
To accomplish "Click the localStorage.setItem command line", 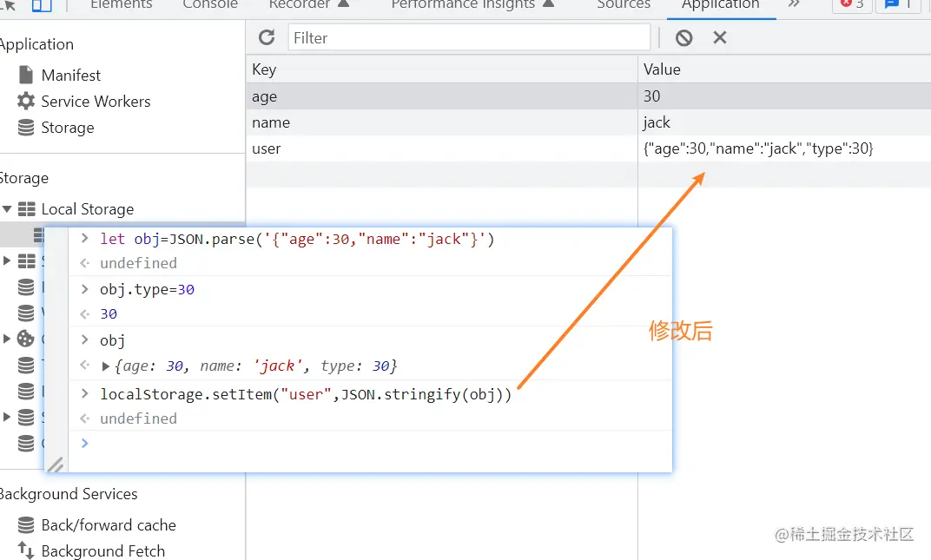I will [306, 394].
